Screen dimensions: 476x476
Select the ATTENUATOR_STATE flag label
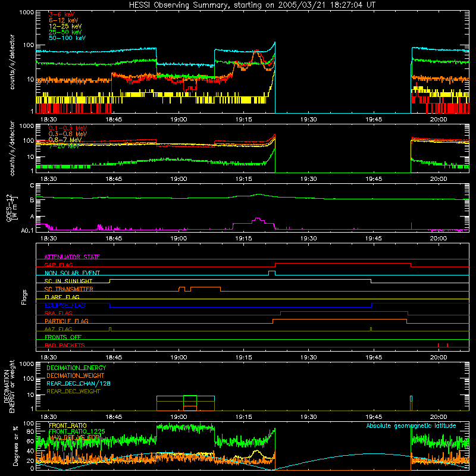coord(72,257)
